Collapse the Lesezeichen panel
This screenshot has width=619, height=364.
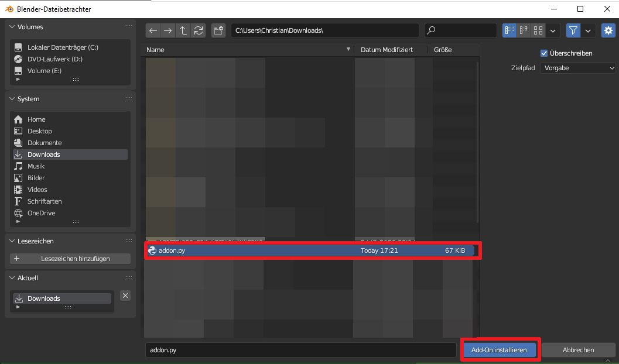tap(12, 241)
